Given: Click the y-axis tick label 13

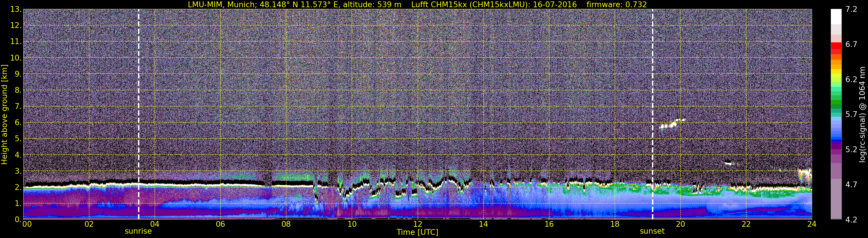Looking at the screenshot, I should coord(16,9).
